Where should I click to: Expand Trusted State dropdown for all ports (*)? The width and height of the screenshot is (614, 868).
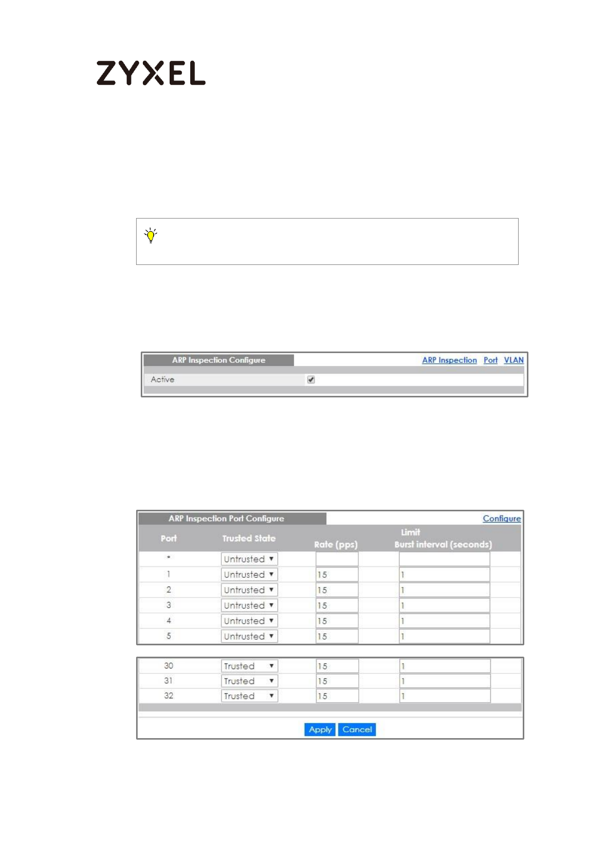[x=249, y=559]
